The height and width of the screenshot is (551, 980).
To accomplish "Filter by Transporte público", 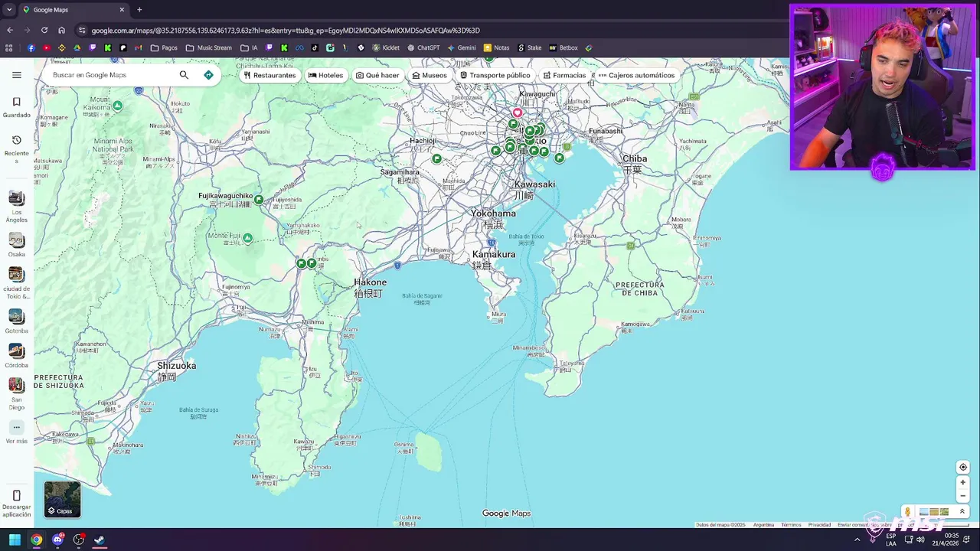I will point(495,75).
